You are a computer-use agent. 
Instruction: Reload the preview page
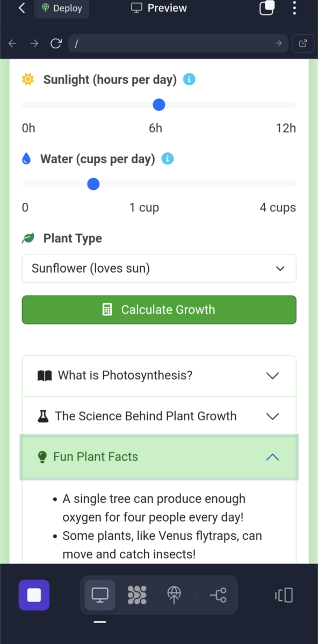pos(56,44)
